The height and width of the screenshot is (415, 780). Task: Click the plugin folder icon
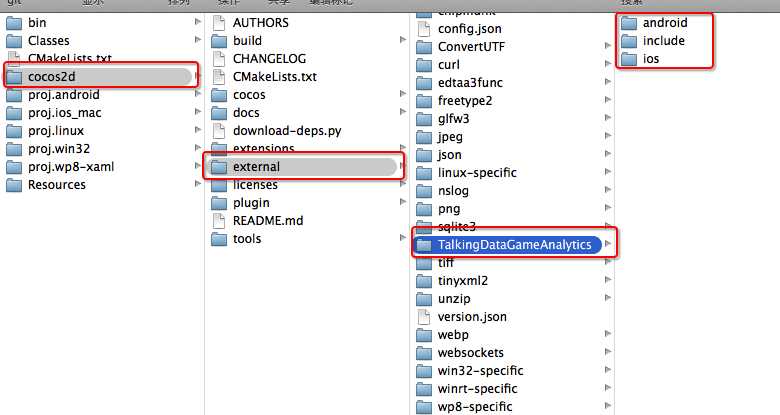pos(219,203)
